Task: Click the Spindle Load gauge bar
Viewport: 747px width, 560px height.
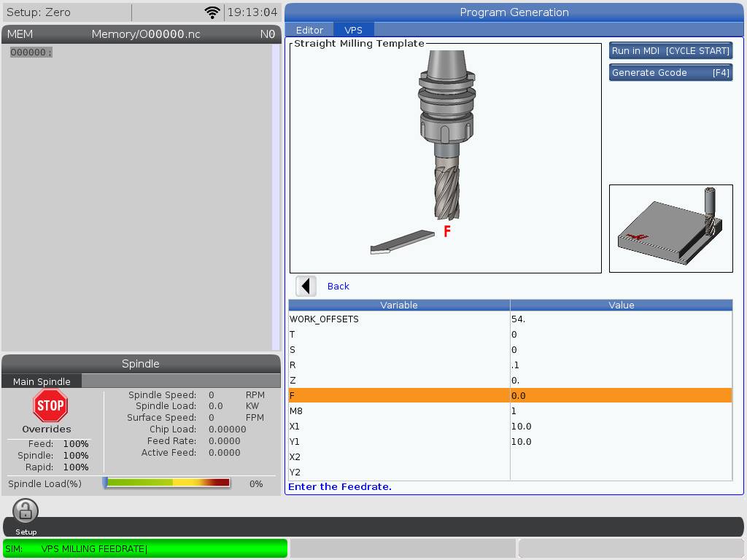Action: tap(167, 483)
